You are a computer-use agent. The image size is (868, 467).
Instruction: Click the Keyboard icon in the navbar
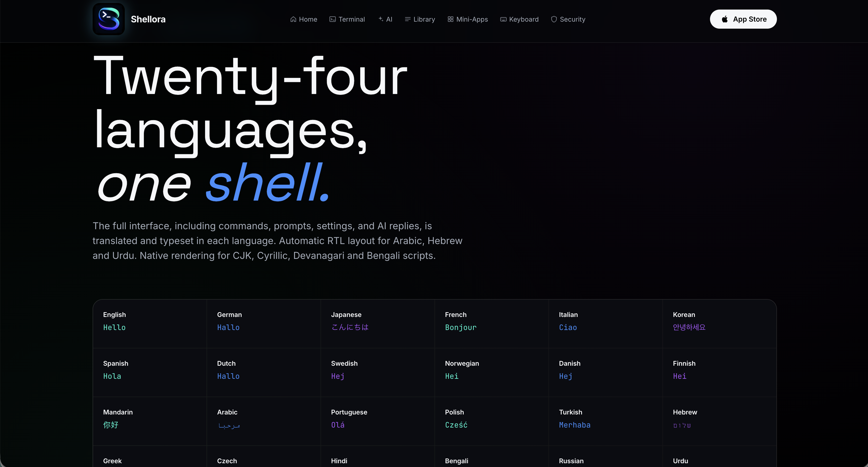click(x=503, y=19)
